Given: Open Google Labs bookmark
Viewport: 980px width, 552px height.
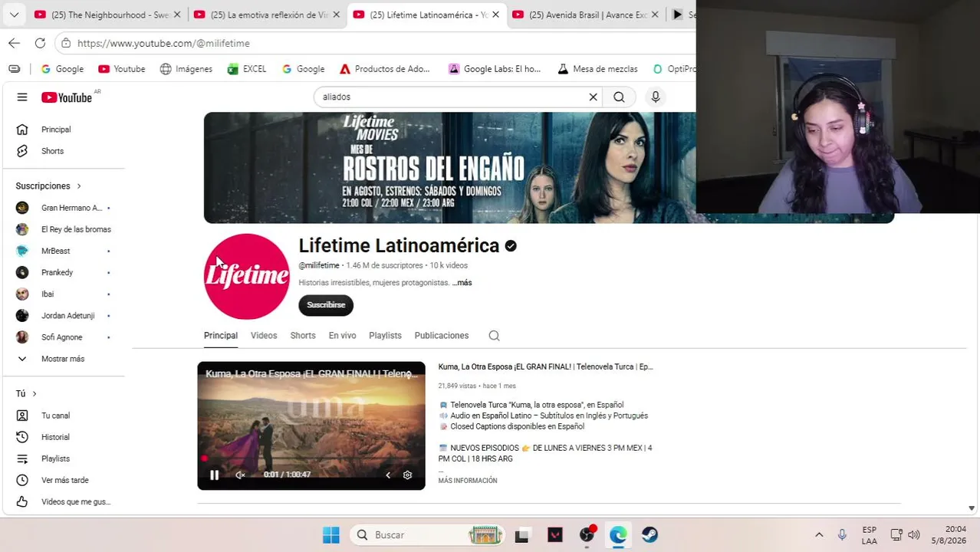Looking at the screenshot, I should 495,69.
